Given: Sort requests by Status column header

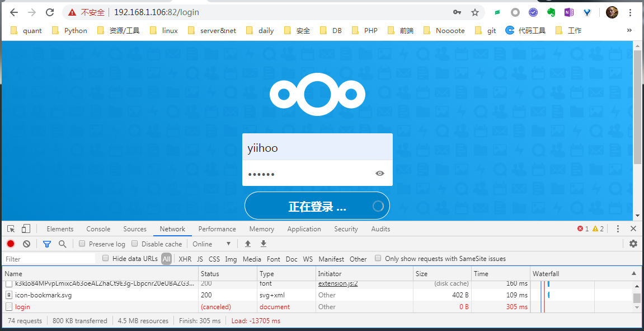Looking at the screenshot, I should pyautogui.click(x=228, y=273).
